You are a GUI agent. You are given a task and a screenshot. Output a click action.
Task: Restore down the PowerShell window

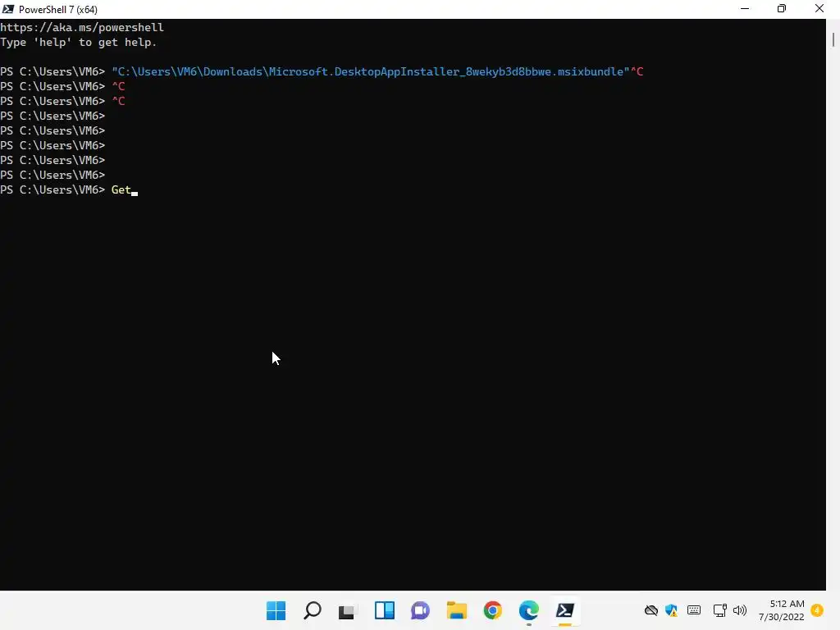point(782,8)
